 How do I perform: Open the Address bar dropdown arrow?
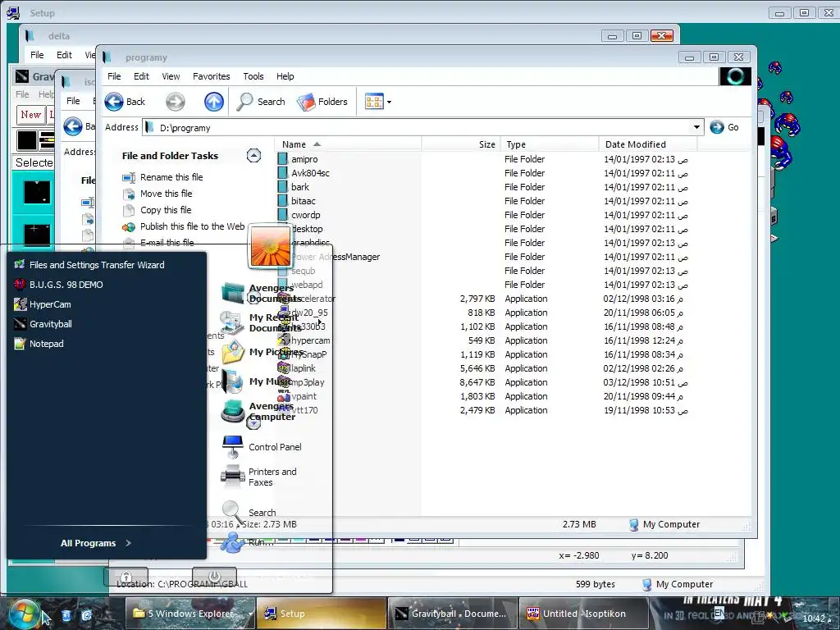[x=696, y=127]
